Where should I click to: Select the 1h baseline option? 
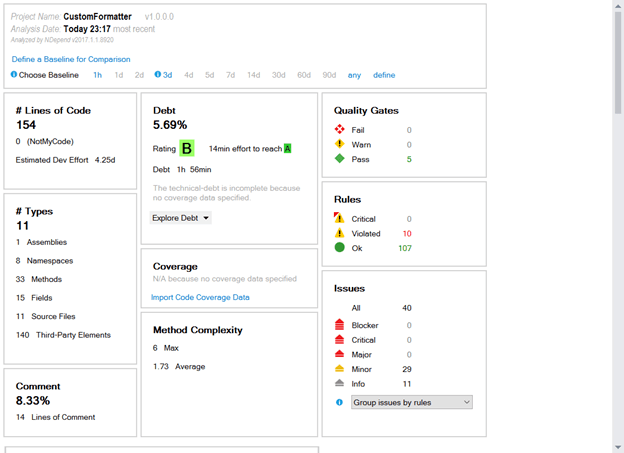(x=98, y=75)
